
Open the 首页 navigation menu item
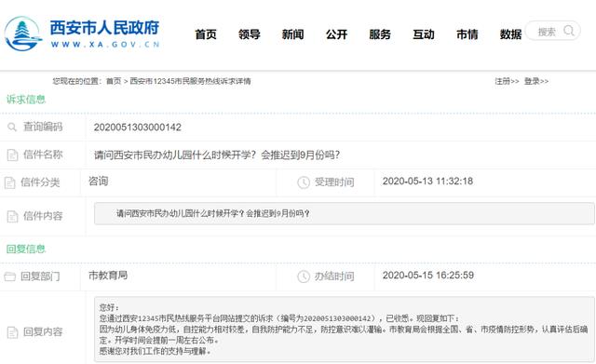206,34
